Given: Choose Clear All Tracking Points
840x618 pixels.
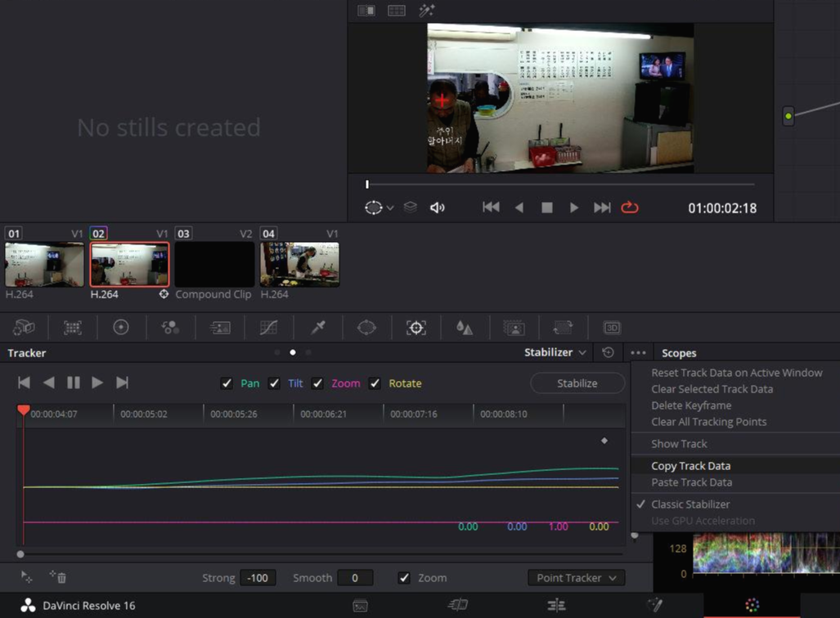Looking at the screenshot, I should (x=709, y=422).
